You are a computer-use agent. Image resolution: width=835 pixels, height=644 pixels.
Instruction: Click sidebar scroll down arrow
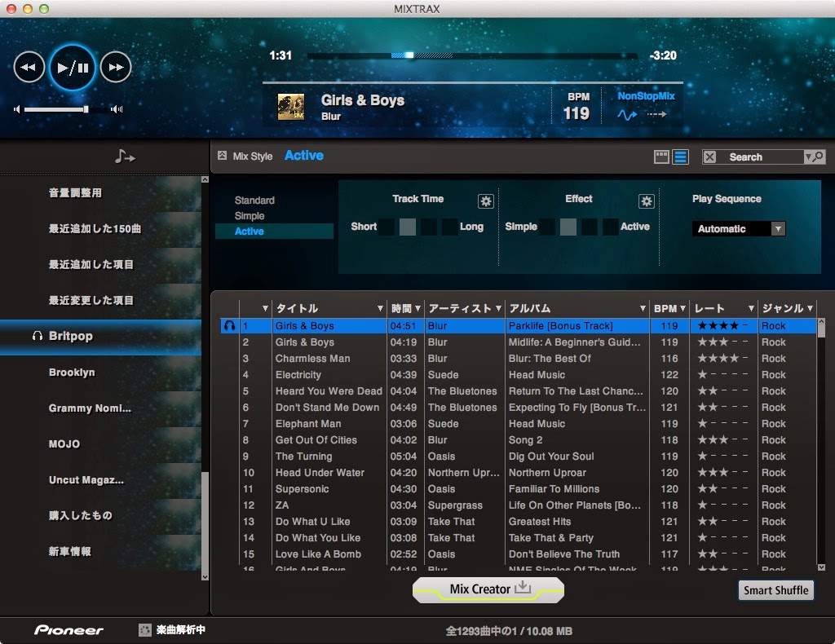[205, 576]
